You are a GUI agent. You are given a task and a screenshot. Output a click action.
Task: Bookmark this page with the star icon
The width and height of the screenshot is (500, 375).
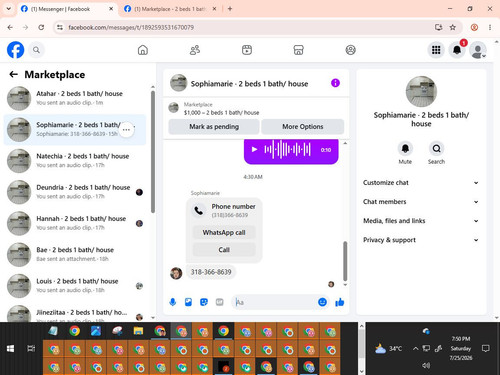click(x=452, y=27)
